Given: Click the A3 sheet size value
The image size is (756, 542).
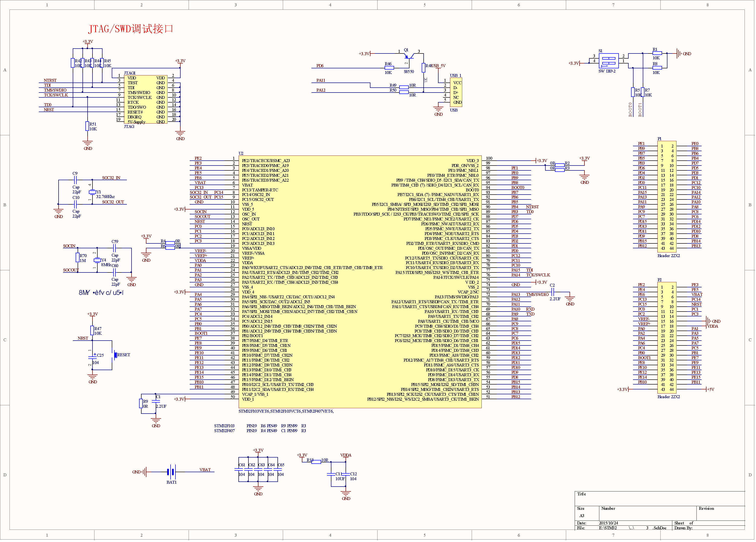Looking at the screenshot, I should click(582, 516).
